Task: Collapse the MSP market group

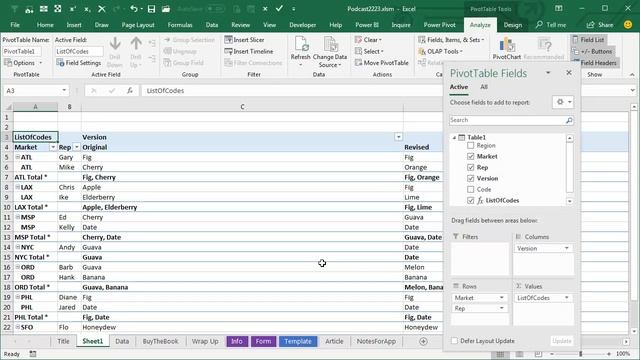Action: 18,217
